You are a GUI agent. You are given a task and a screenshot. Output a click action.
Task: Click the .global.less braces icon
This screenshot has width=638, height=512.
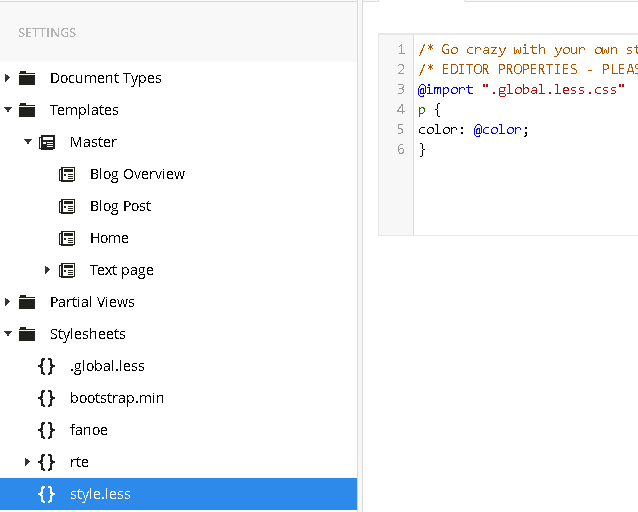(x=46, y=366)
